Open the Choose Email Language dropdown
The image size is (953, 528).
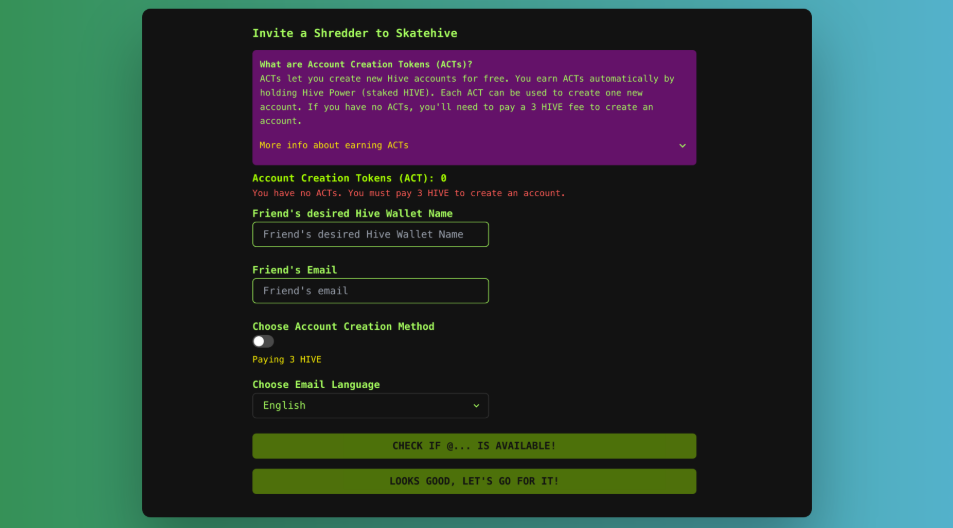pyautogui.click(x=370, y=406)
